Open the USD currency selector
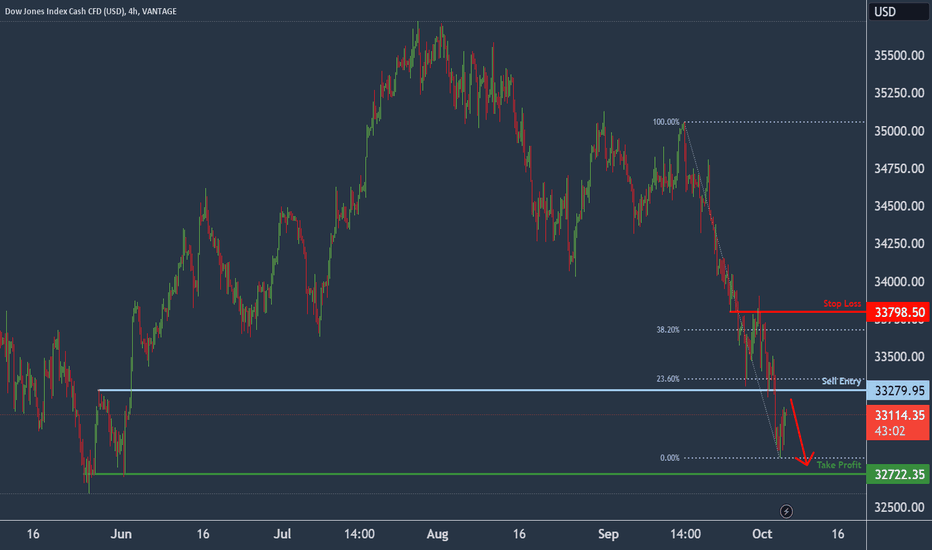Image resolution: width=932 pixels, height=550 pixels. tap(898, 12)
